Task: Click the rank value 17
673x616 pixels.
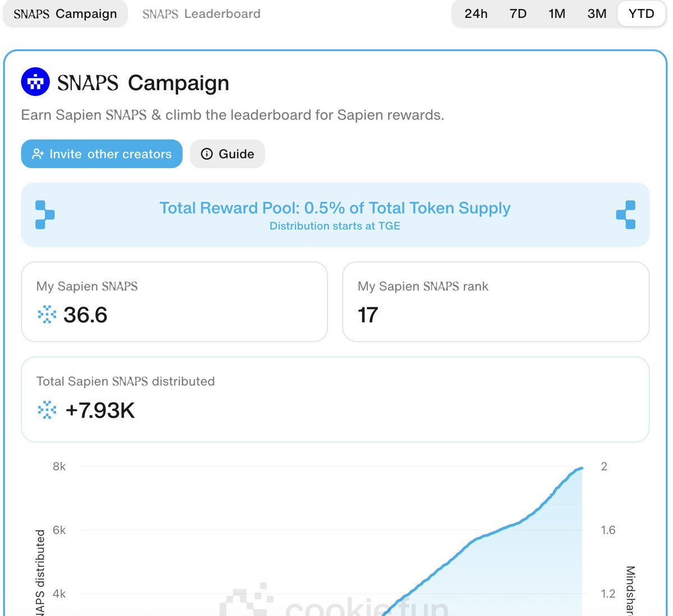Action: [x=368, y=314]
